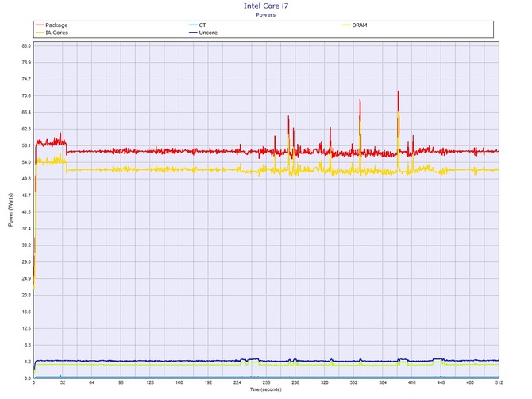Screen dimensions: 532x399
Task: Click the Intel Core i7 chart title
Action: point(266,6)
